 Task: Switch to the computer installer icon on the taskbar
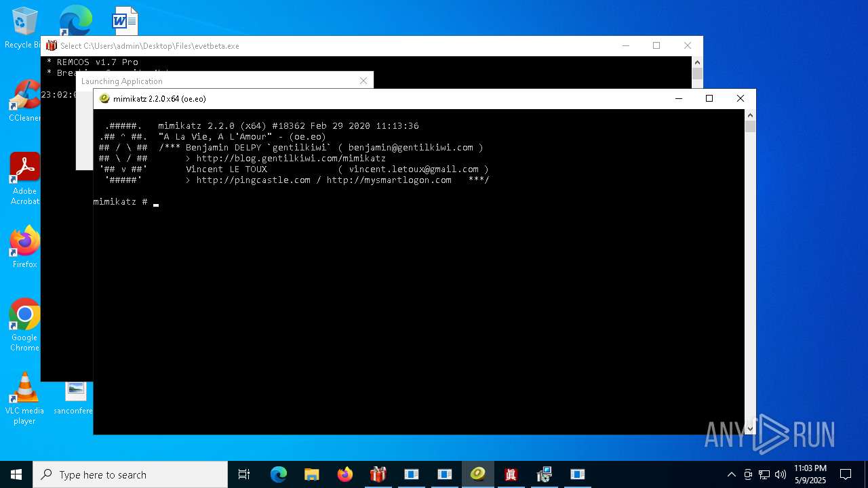point(545,474)
